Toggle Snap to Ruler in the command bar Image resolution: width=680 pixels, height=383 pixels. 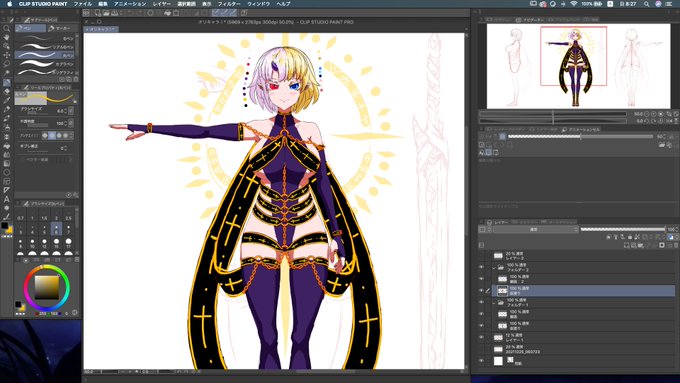216,13
